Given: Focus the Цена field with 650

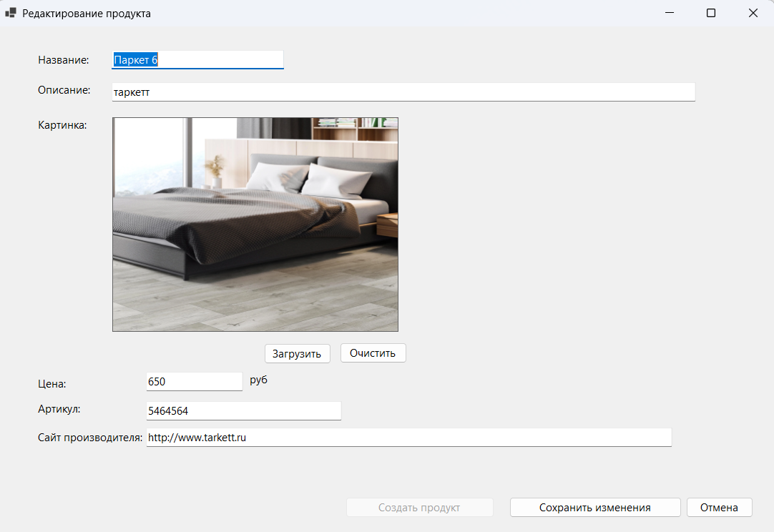Looking at the screenshot, I should 195,381.
